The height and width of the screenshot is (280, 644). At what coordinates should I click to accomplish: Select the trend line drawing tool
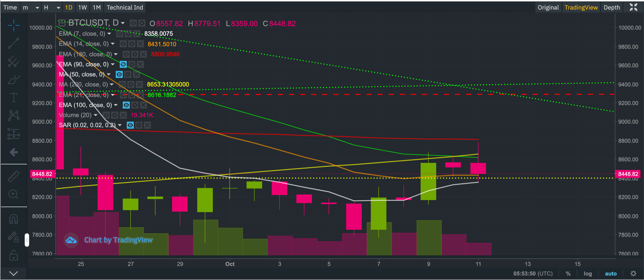[x=14, y=43]
